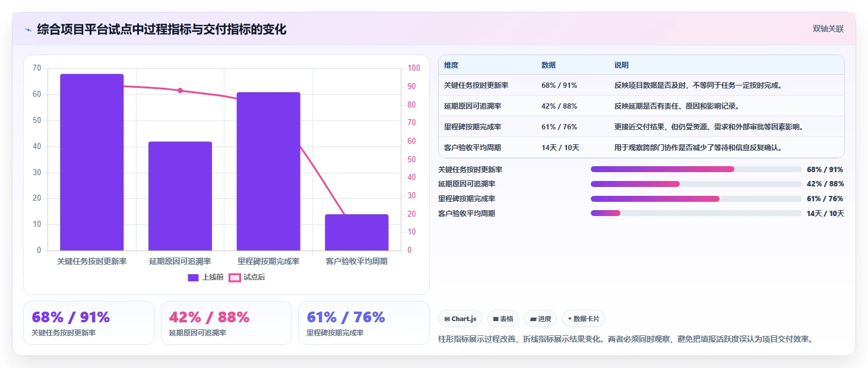Viewport: 868px width, 368px height.
Task: Open the 42% / 88% stat card
Action: [226, 323]
